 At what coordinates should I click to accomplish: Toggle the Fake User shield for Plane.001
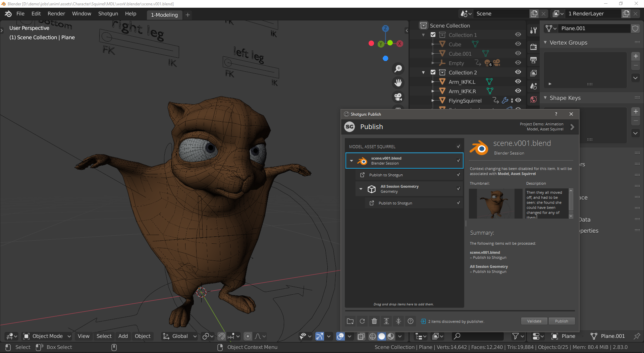tap(635, 28)
